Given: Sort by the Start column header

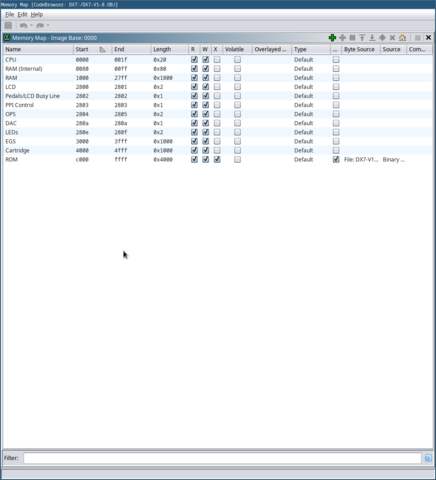Looking at the screenshot, I should (x=92, y=49).
